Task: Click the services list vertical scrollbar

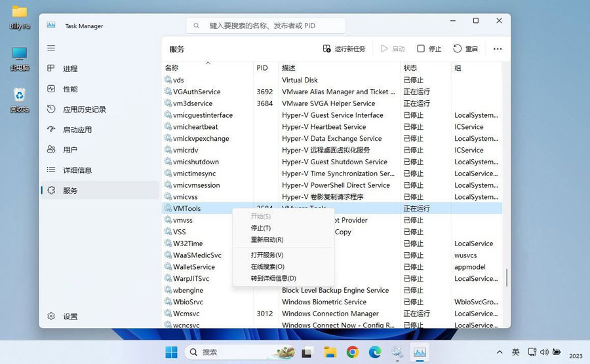Action: [506, 278]
